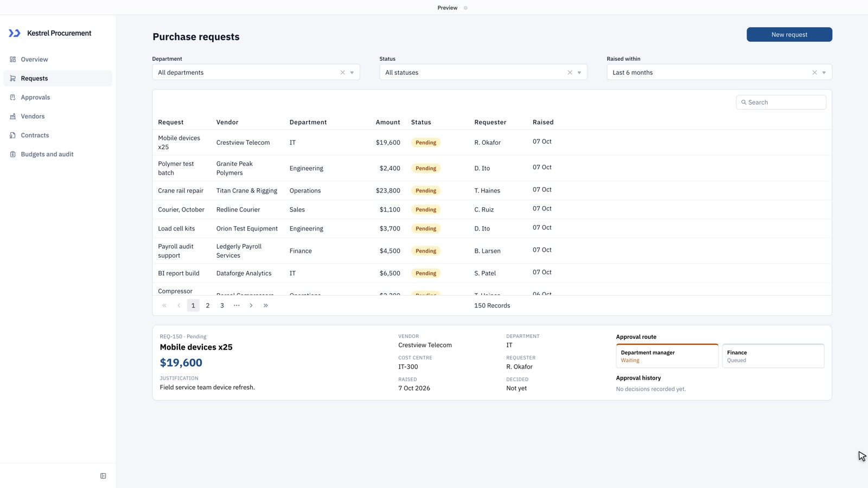The image size is (868, 488).
Task: Open Overview from the sidebar
Action: click(58, 59)
